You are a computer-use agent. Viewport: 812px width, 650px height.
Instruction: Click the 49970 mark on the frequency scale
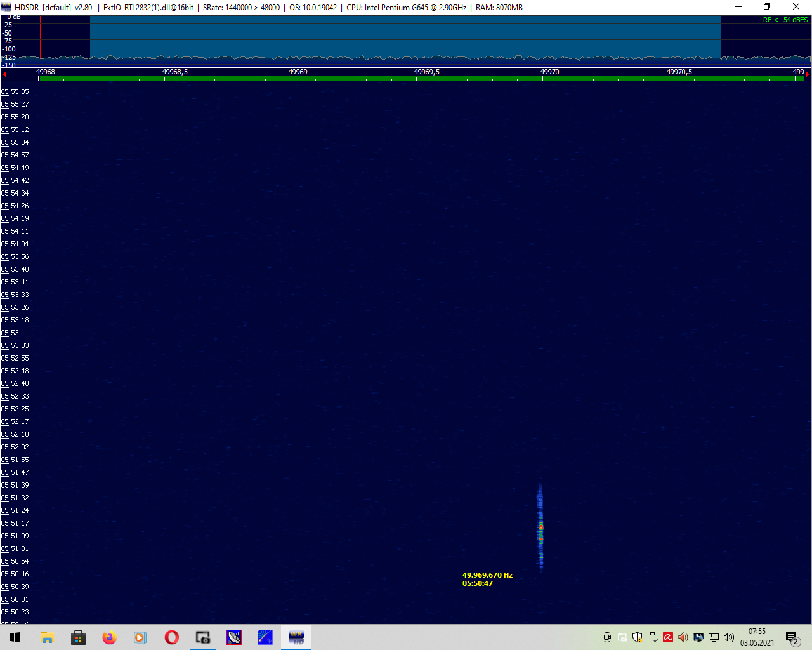coord(549,72)
